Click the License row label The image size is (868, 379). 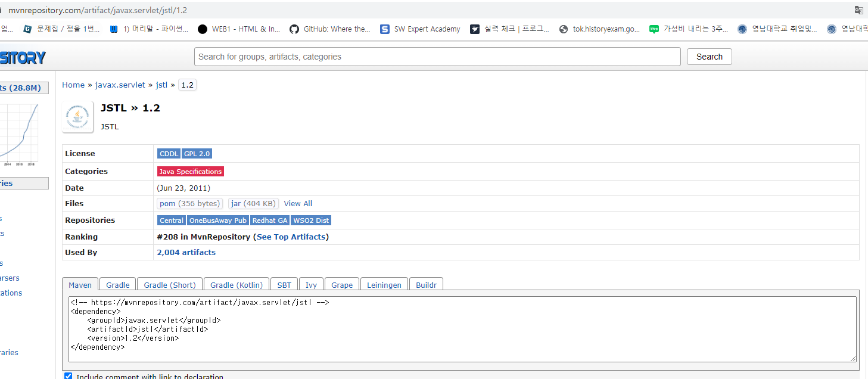pos(80,154)
